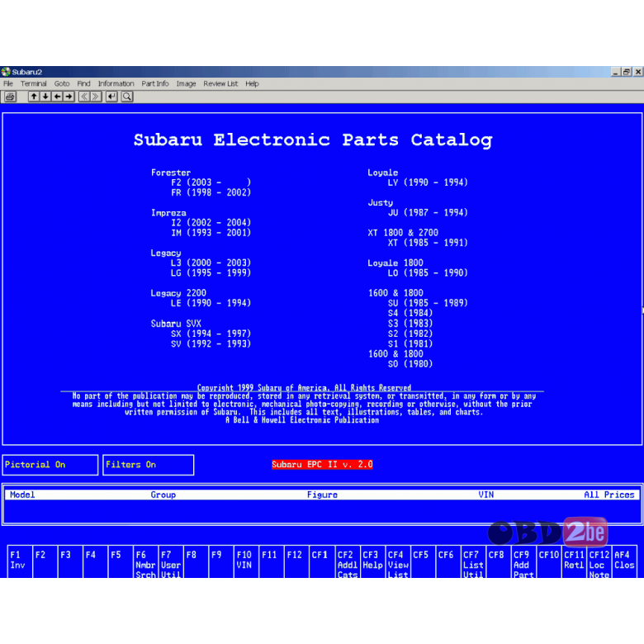Select Impreza I2 (2002 - 2004) catalog
This screenshot has height=644, width=644.
click(x=211, y=223)
